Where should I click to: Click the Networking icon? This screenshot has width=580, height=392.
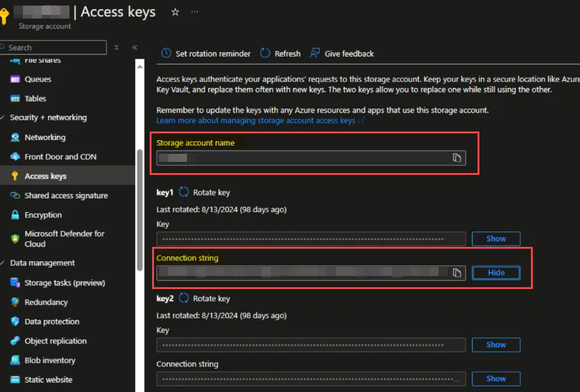15,138
